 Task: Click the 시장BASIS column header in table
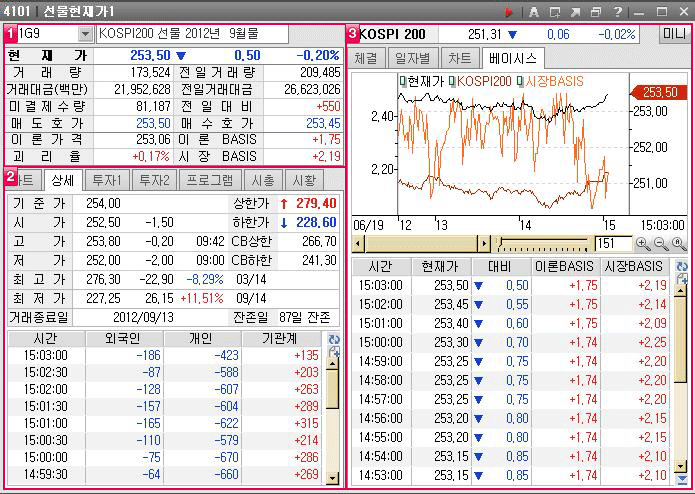[634, 266]
